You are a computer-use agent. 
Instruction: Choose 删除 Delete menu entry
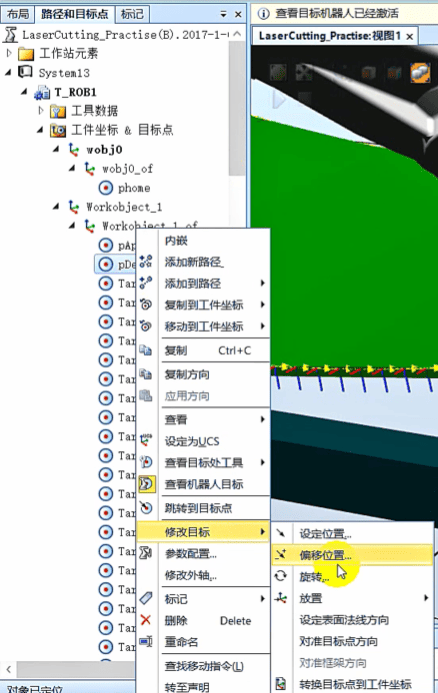tap(203, 621)
